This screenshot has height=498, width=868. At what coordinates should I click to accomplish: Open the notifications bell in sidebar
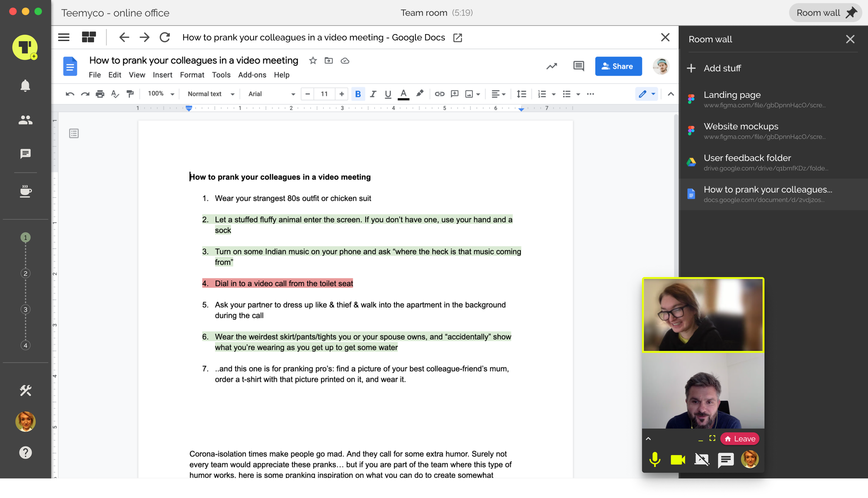(x=25, y=86)
